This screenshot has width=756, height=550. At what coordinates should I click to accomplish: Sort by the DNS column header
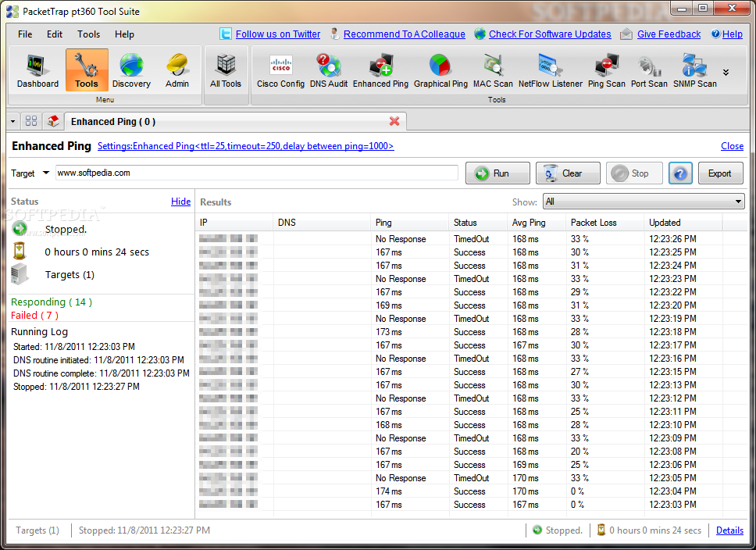(x=322, y=223)
